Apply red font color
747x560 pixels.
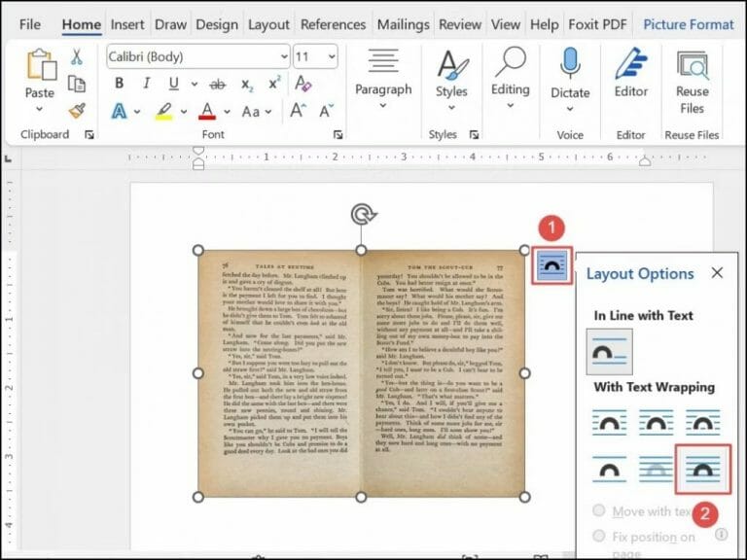coord(207,112)
